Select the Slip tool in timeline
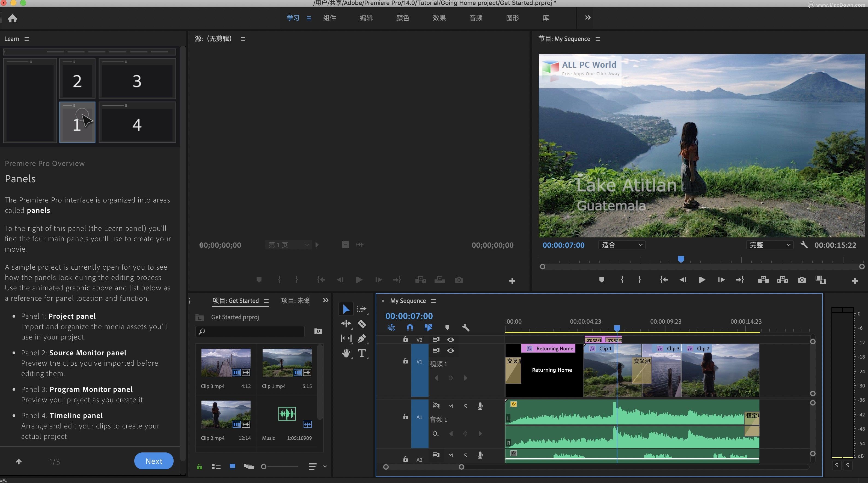868x483 pixels. tap(345, 338)
